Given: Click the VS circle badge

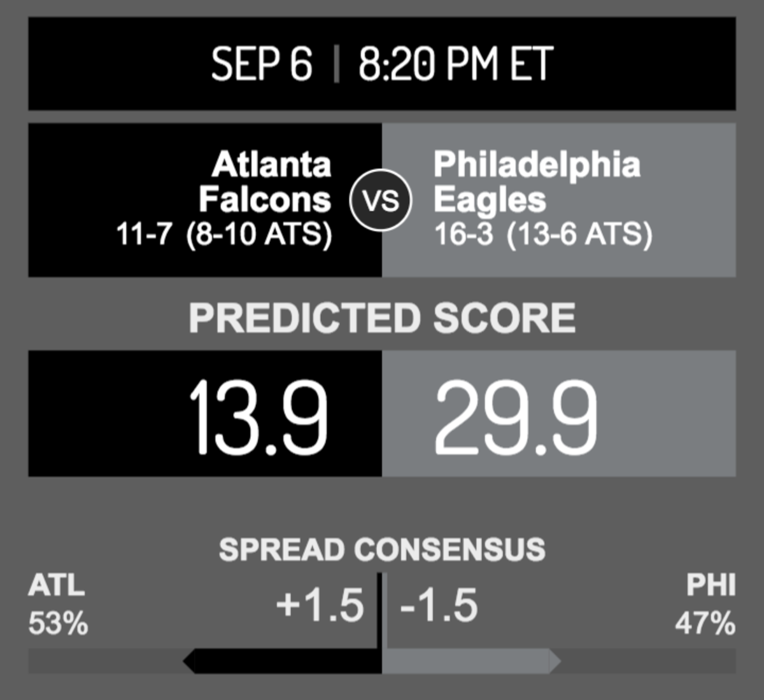Looking at the screenshot, I should point(381,200).
